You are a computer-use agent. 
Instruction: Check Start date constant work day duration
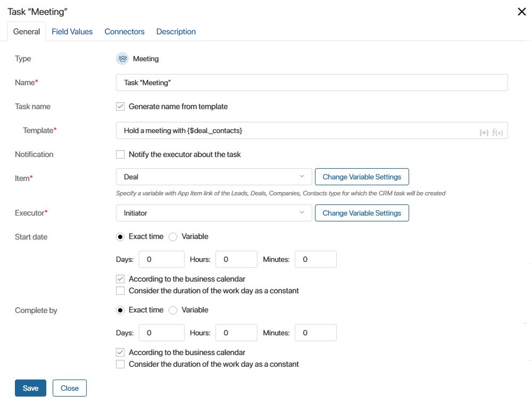120,291
